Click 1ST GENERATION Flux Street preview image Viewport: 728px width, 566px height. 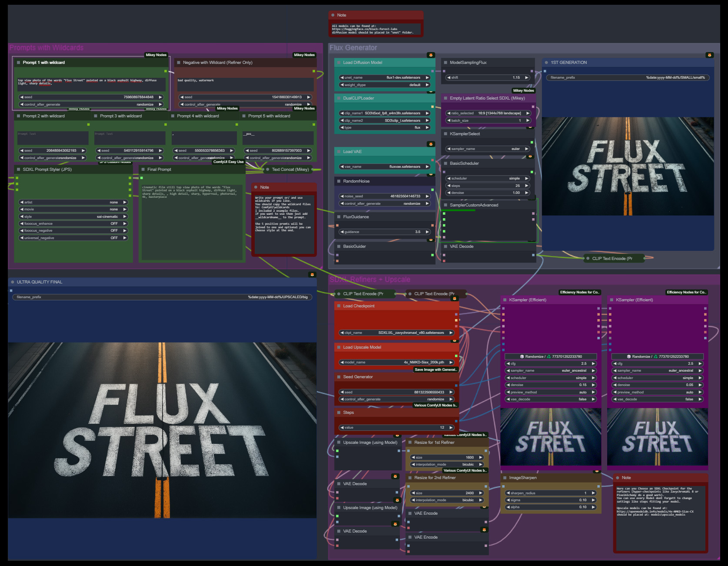pos(628,166)
